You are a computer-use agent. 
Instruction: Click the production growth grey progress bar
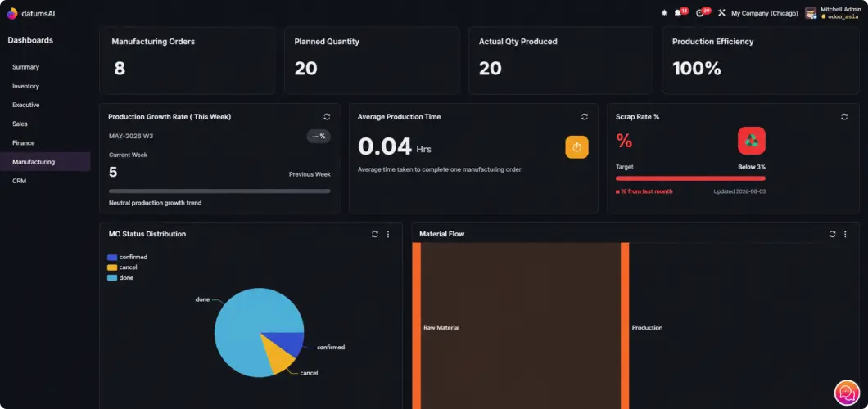(219, 191)
